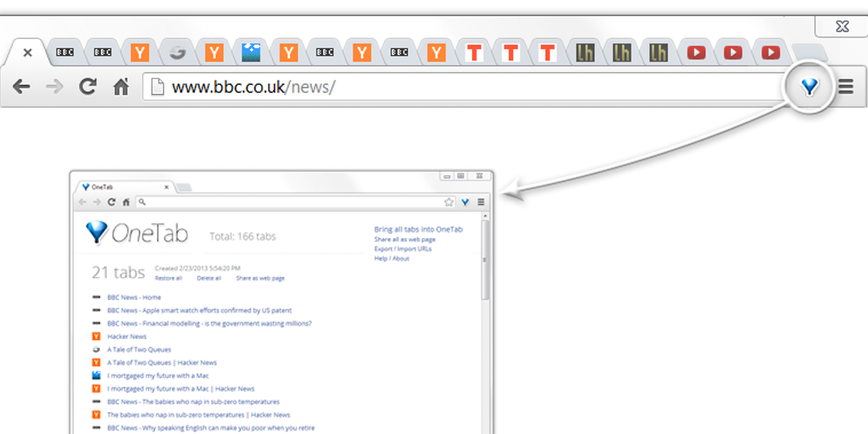Viewport: 868px width, 434px height.
Task: Reload the BBC news page
Action: [87, 86]
